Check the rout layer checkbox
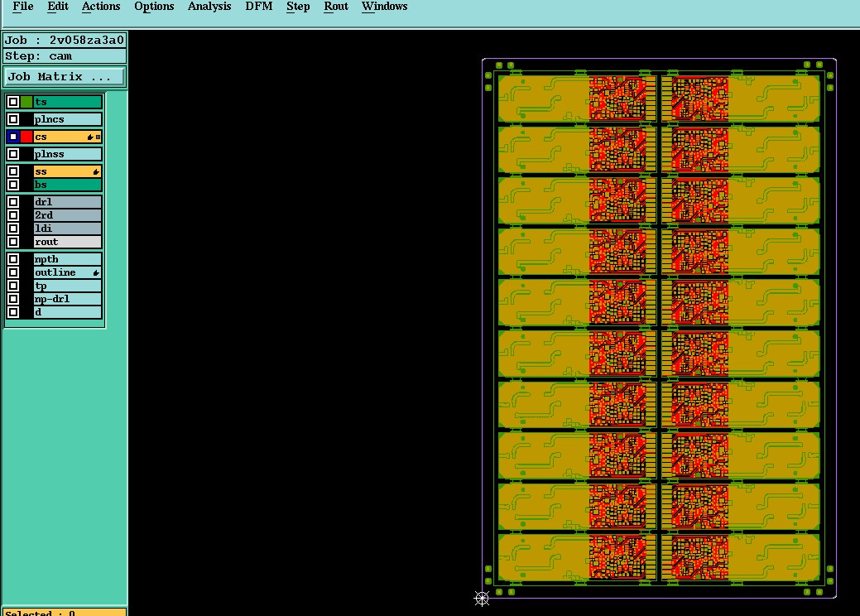This screenshot has width=860, height=616. 13,242
